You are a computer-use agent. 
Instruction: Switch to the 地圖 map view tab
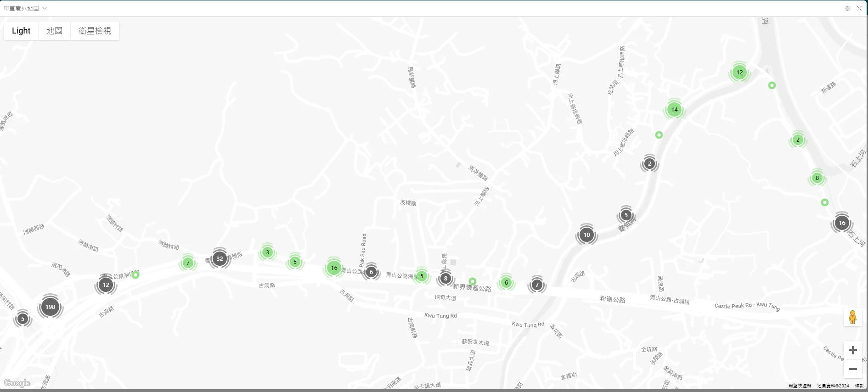pos(55,31)
